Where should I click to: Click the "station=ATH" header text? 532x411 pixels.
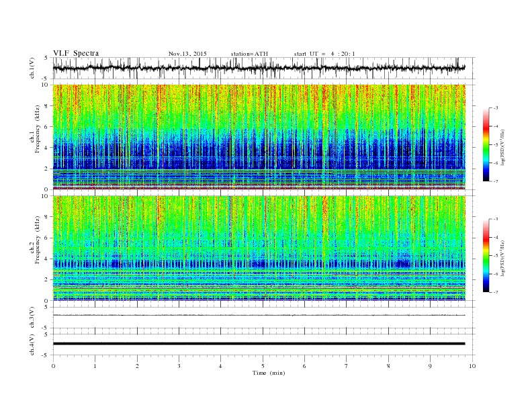(x=249, y=54)
